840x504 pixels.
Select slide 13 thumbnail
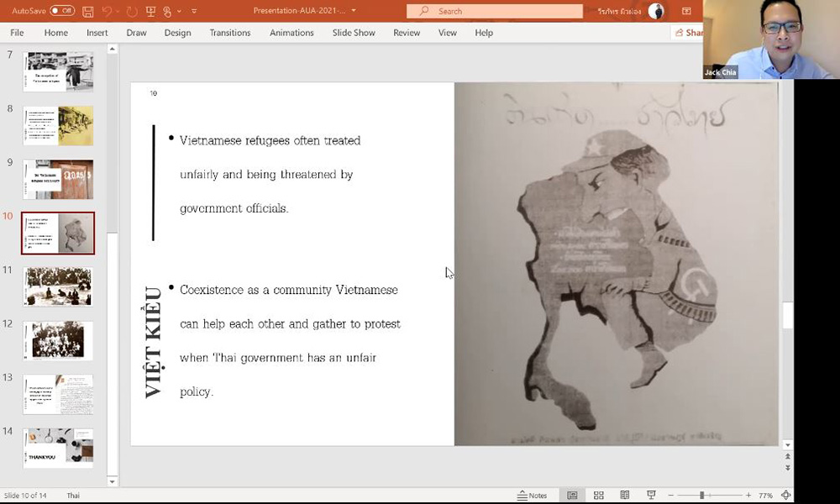[x=59, y=395]
